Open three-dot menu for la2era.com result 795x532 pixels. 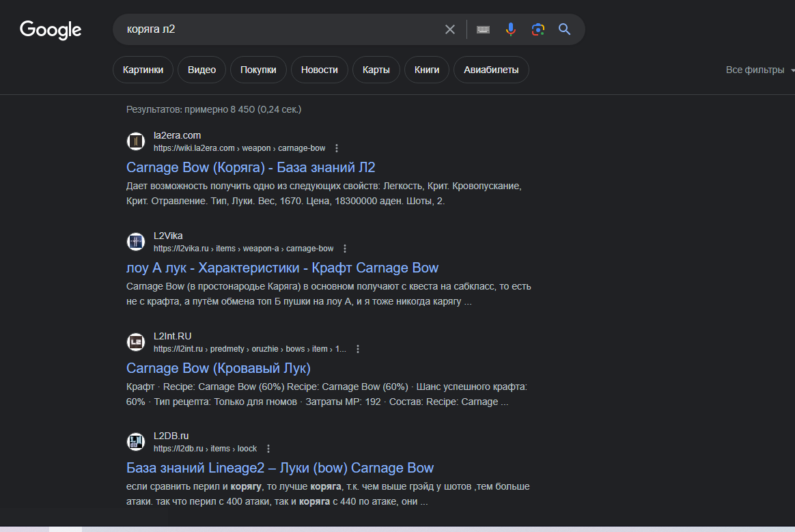tap(337, 148)
